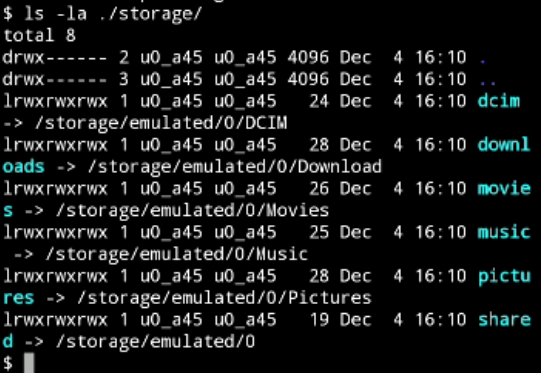Click the cyan 'pictu' symlink name

click(x=504, y=277)
